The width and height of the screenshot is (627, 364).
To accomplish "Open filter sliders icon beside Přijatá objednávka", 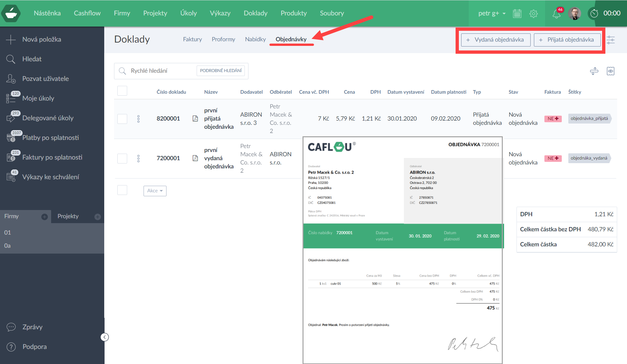I will [611, 40].
